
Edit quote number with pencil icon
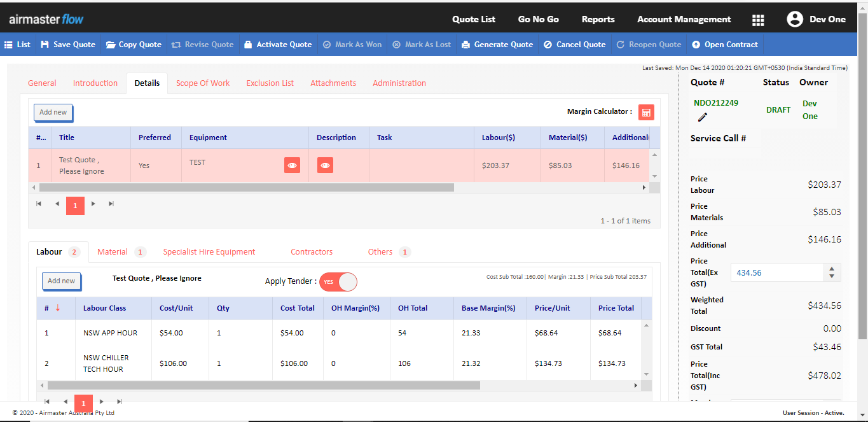(703, 117)
